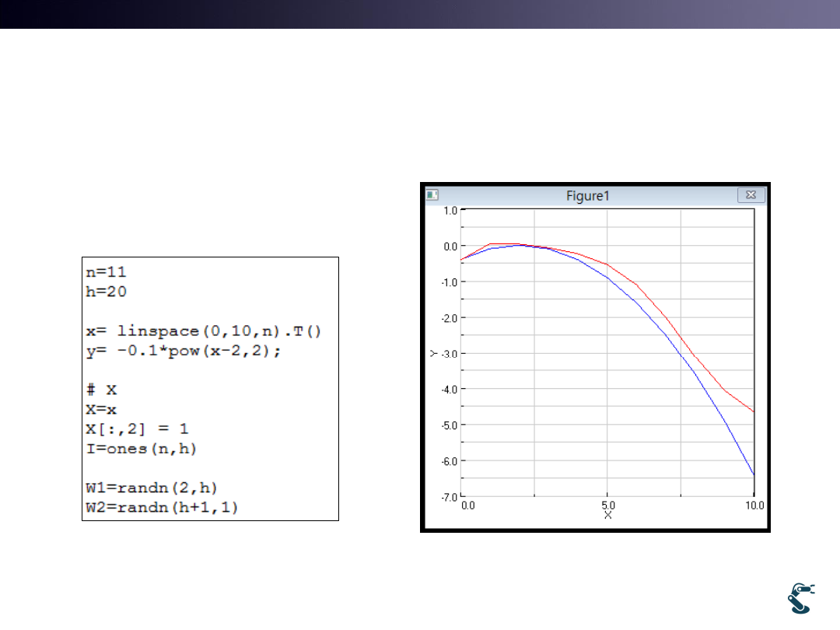Click the 5.0 tick label on X axis
Image resolution: width=840 pixels, height=630 pixels.
pos(607,506)
